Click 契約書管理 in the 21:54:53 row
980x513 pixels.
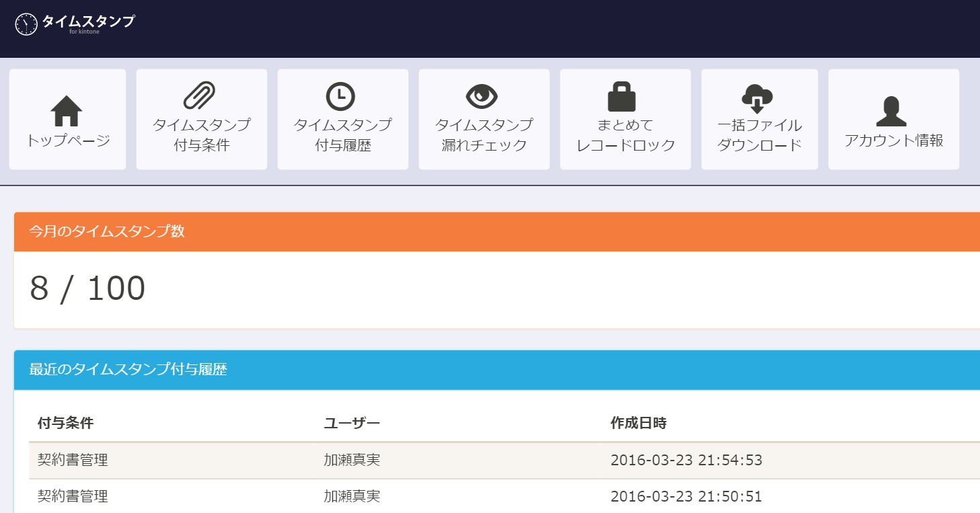73,460
